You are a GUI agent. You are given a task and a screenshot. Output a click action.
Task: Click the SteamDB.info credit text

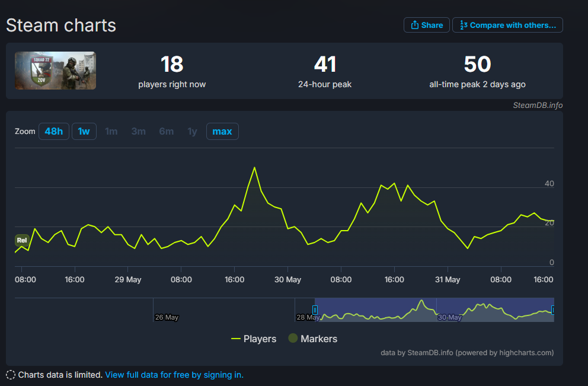click(x=538, y=106)
